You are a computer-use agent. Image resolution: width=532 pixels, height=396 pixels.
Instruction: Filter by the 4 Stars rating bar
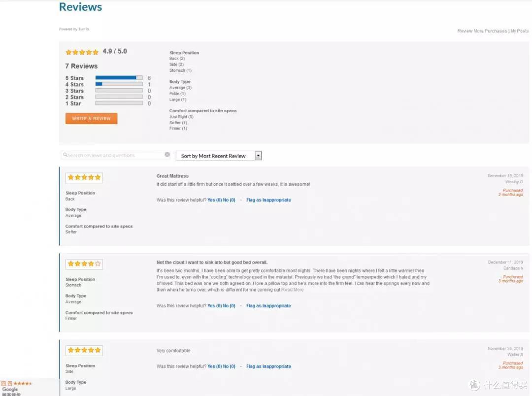119,84
